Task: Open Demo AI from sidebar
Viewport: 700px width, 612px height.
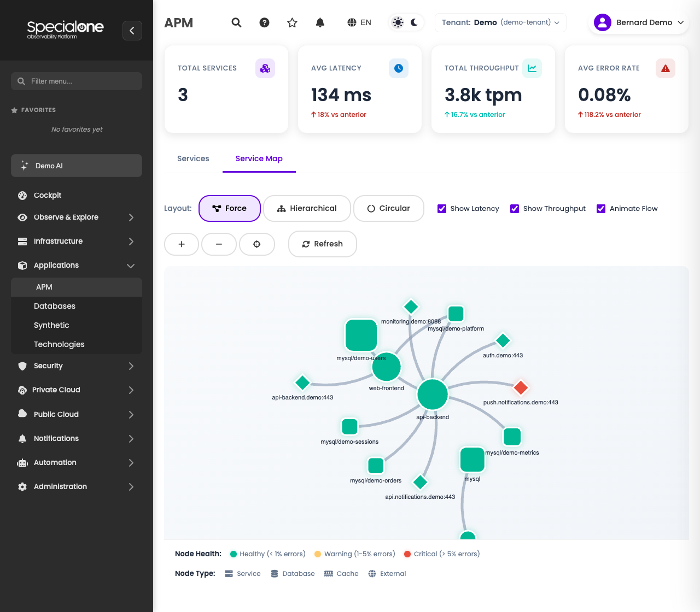Action: (77, 166)
